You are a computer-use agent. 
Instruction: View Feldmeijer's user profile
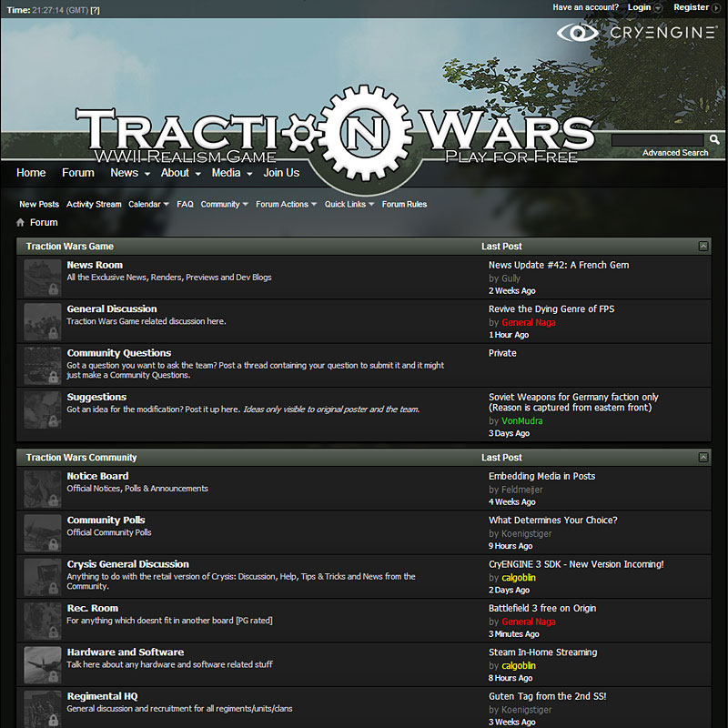coord(521,490)
